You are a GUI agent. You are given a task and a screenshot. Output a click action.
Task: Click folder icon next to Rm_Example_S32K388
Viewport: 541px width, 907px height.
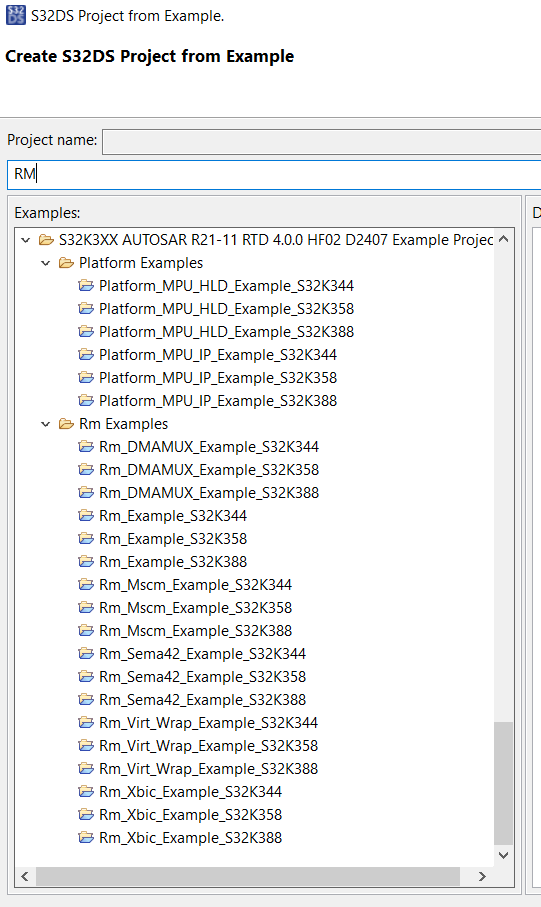click(x=86, y=561)
